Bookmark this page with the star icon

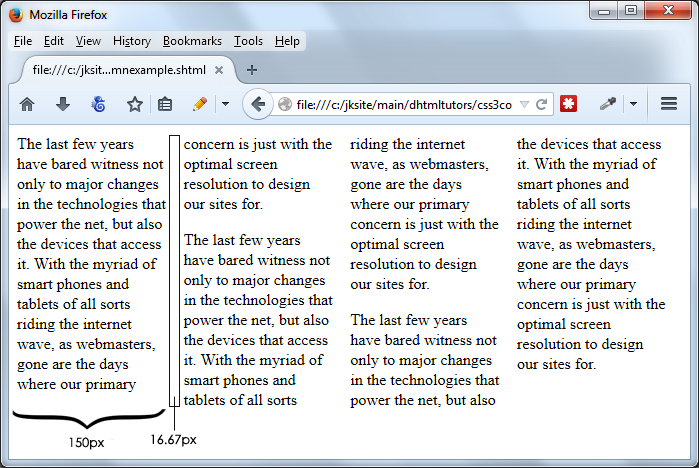tap(134, 104)
